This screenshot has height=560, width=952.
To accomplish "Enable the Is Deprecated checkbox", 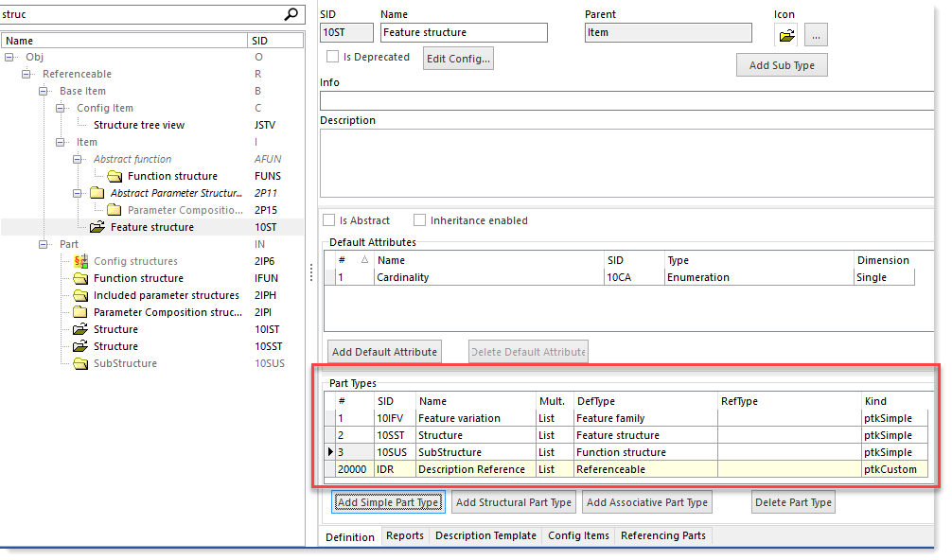I will (x=333, y=57).
